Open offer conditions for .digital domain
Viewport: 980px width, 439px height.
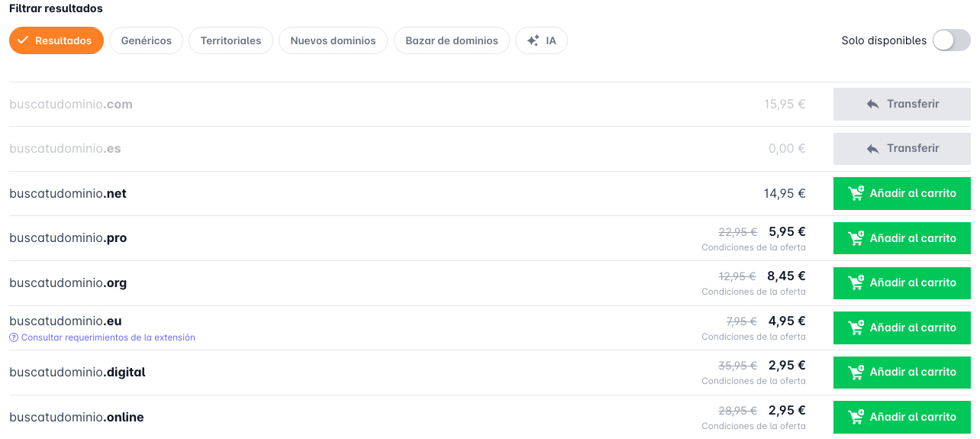(x=753, y=381)
